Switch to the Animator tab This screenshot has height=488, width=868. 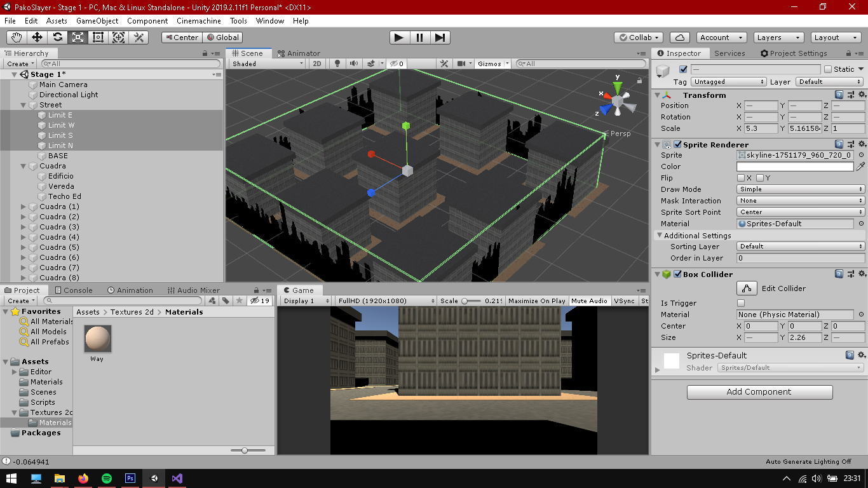(299, 53)
